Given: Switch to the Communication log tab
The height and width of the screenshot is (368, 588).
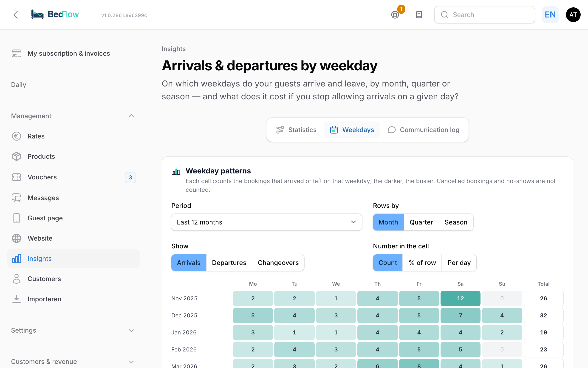Looking at the screenshot, I should (x=424, y=130).
